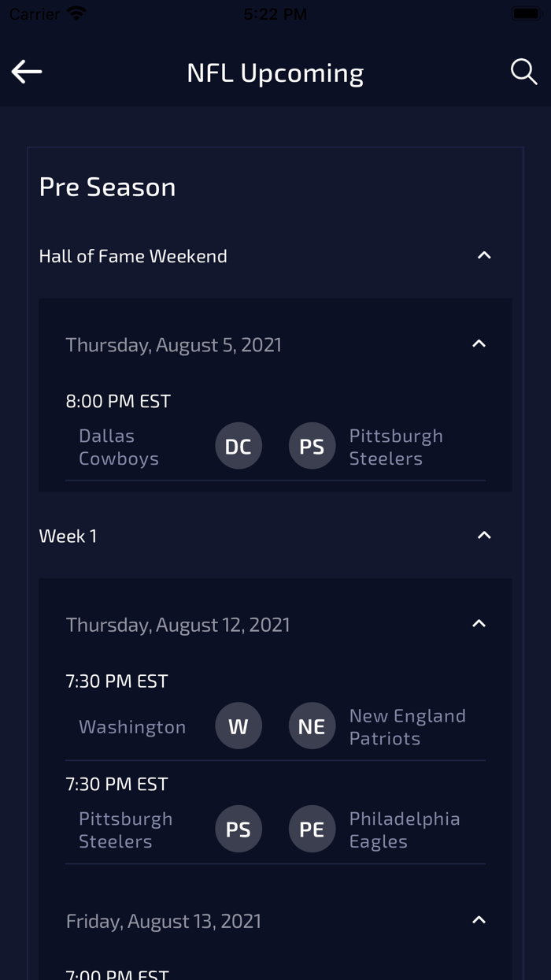Select the Washington team name
The width and height of the screenshot is (551, 980).
132,726
